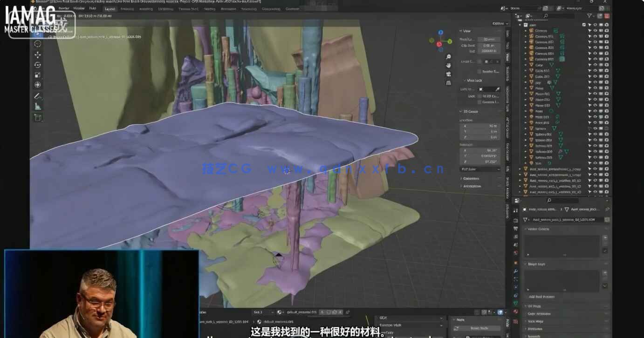This screenshot has width=644, height=338.
Task: Select the Move tool in the viewport toolbar
Action: (38, 54)
